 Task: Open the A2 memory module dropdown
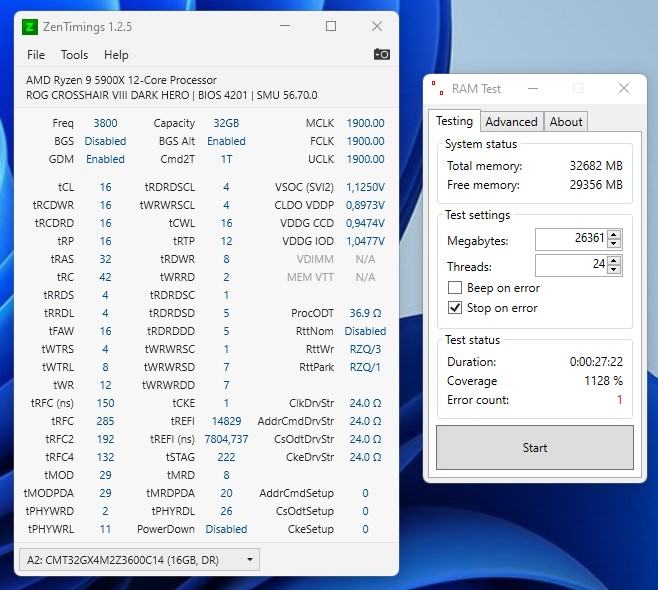click(139, 560)
